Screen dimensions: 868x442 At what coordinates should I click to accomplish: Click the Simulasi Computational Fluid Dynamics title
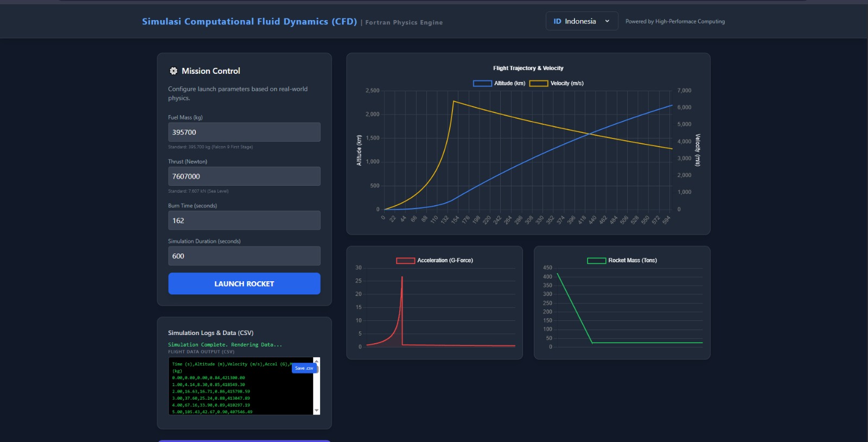[250, 22]
